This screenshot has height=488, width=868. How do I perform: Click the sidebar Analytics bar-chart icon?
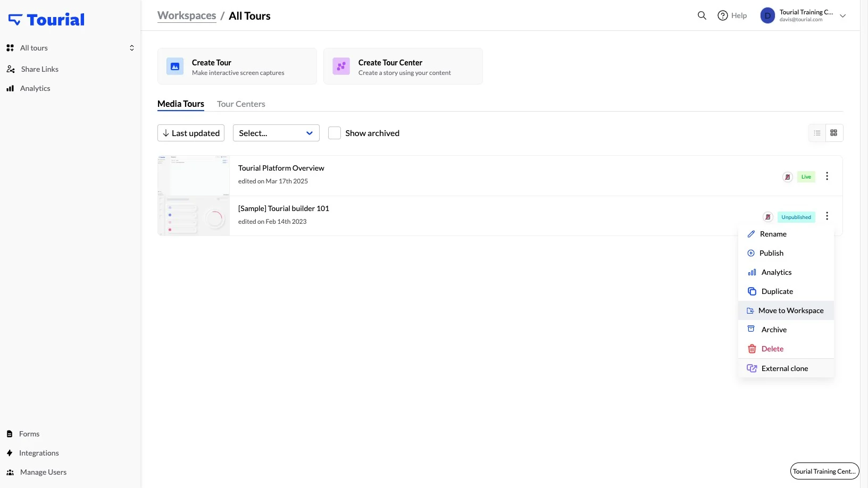(10, 88)
